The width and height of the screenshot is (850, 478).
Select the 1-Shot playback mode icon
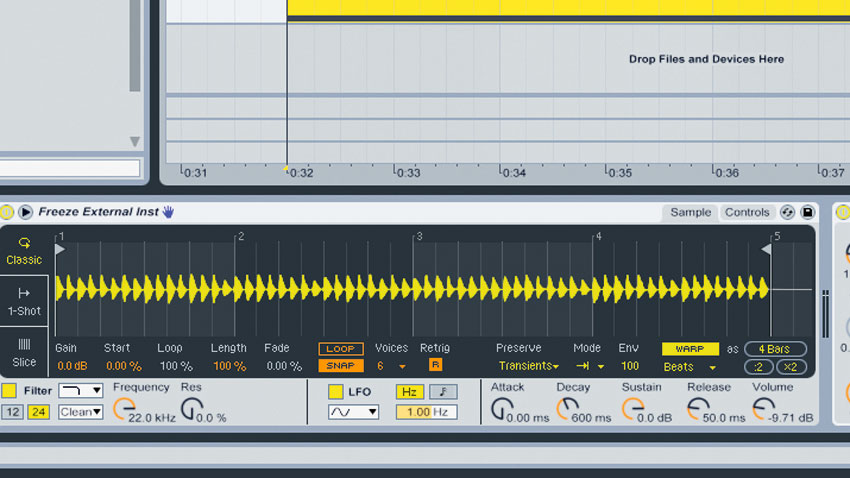(24, 293)
